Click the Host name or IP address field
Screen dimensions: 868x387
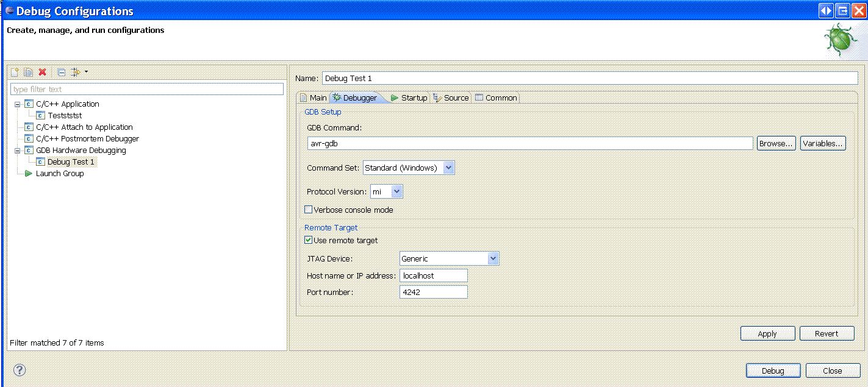[434, 275]
